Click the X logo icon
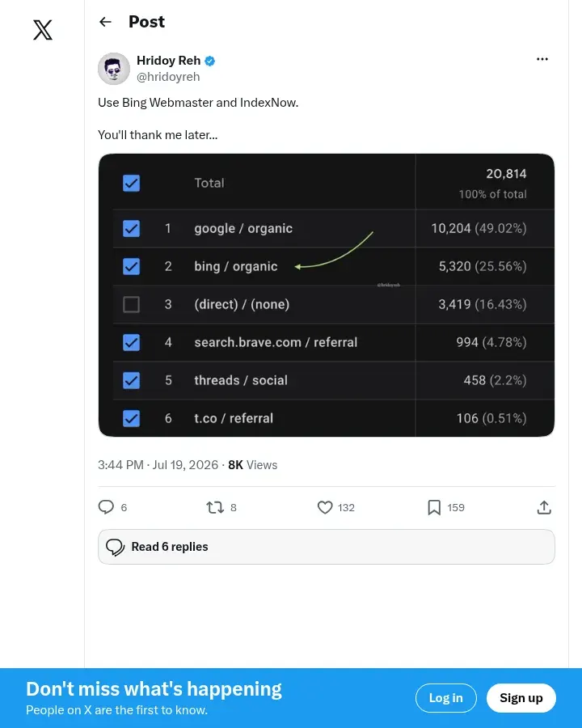 (x=43, y=30)
